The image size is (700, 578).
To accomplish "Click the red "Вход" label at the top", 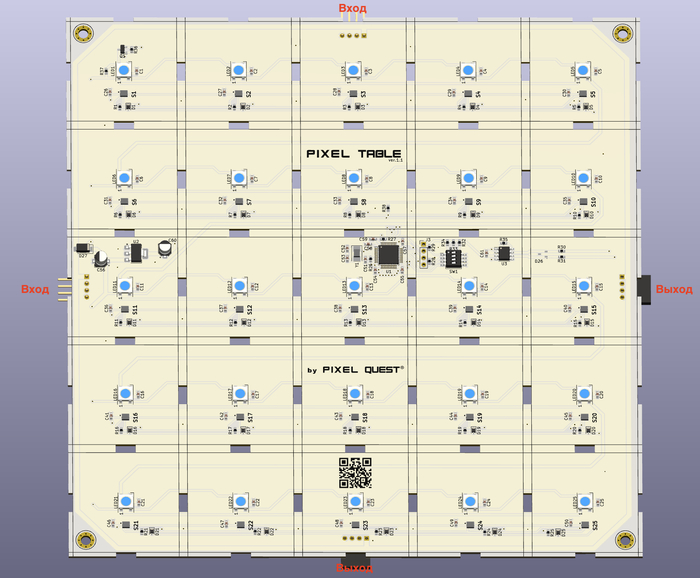I will point(352,8).
